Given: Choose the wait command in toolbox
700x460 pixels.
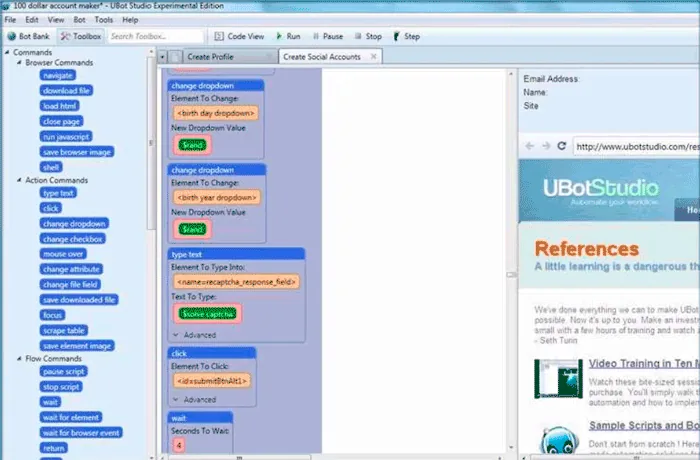Looking at the screenshot, I should pos(50,402).
